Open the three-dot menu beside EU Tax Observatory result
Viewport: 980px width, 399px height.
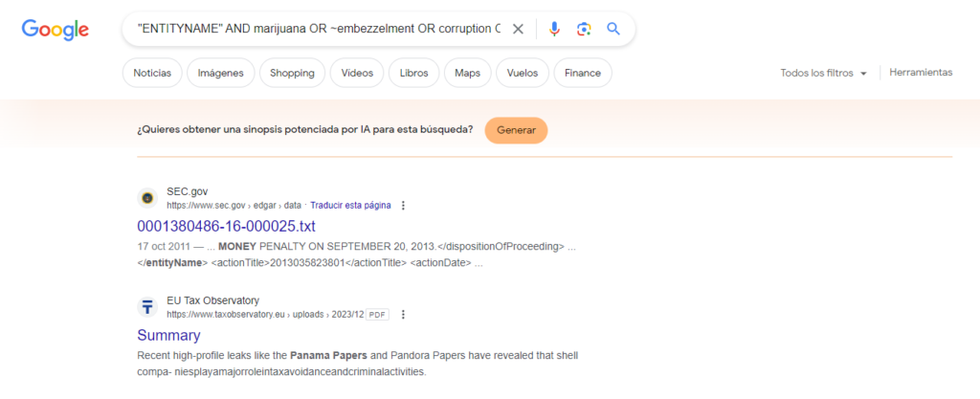point(403,315)
